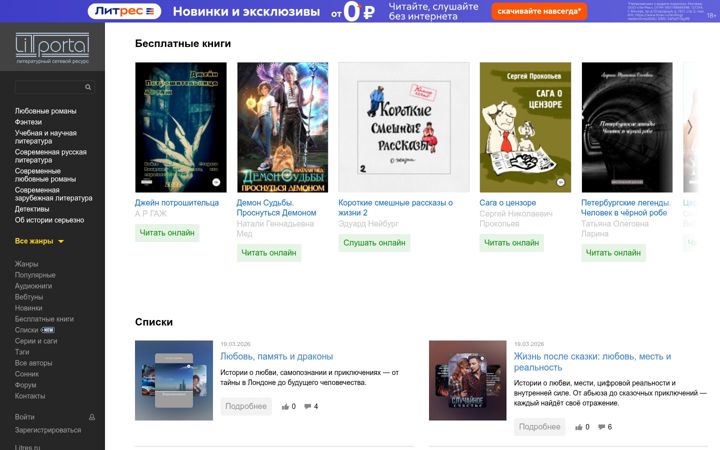This screenshot has height=450, width=720.
Task: Click Демон Судьбы. Проснуться Демоном title
Action: tap(276, 208)
